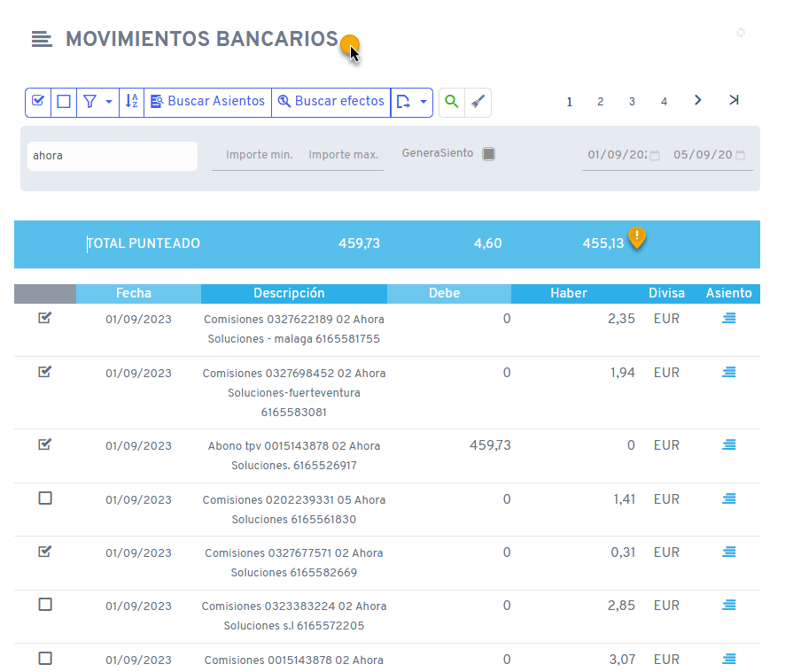Viewport: 793px width, 672px height.
Task: Go to page 3
Action: (632, 102)
